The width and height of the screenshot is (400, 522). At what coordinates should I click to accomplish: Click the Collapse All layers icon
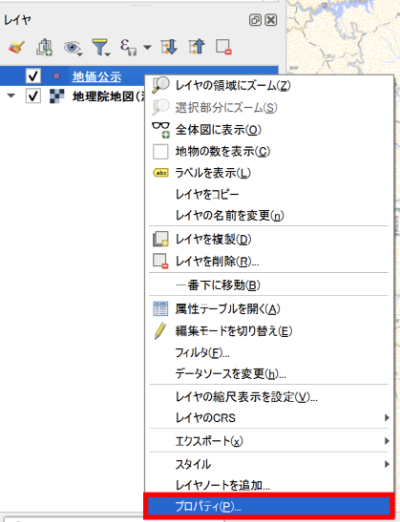click(x=196, y=47)
